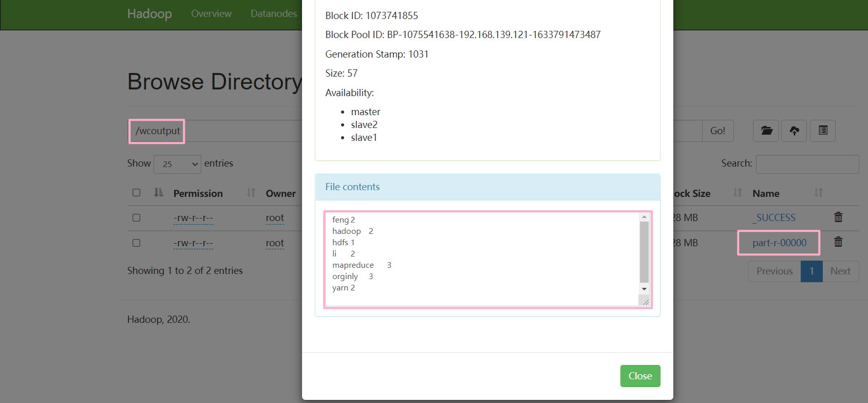Click root owner of the _SUCCESS row
The image size is (868, 403).
pyautogui.click(x=275, y=217)
